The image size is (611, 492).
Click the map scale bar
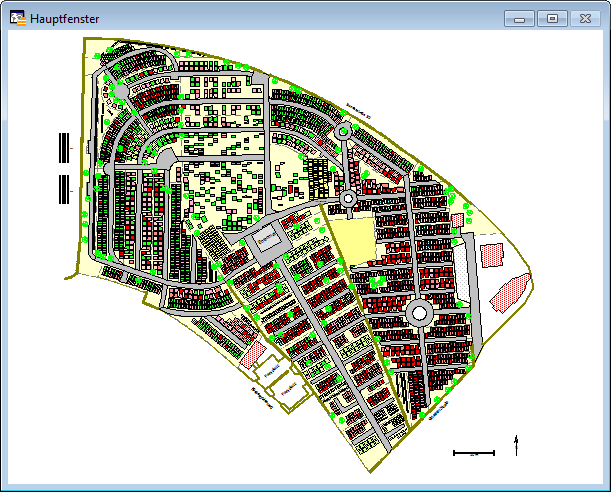pos(474,453)
